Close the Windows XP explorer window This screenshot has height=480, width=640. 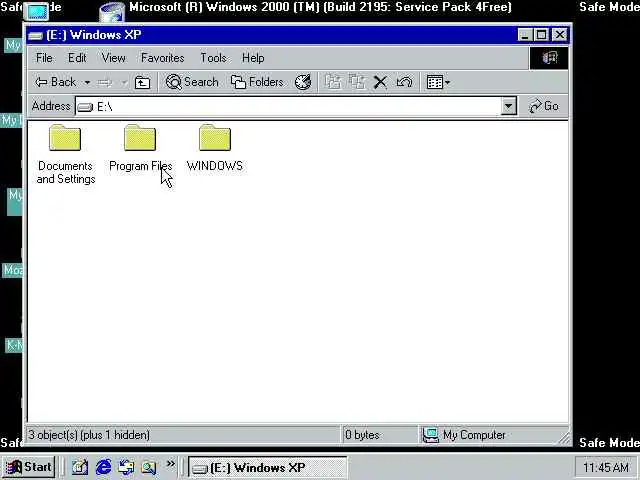560,35
